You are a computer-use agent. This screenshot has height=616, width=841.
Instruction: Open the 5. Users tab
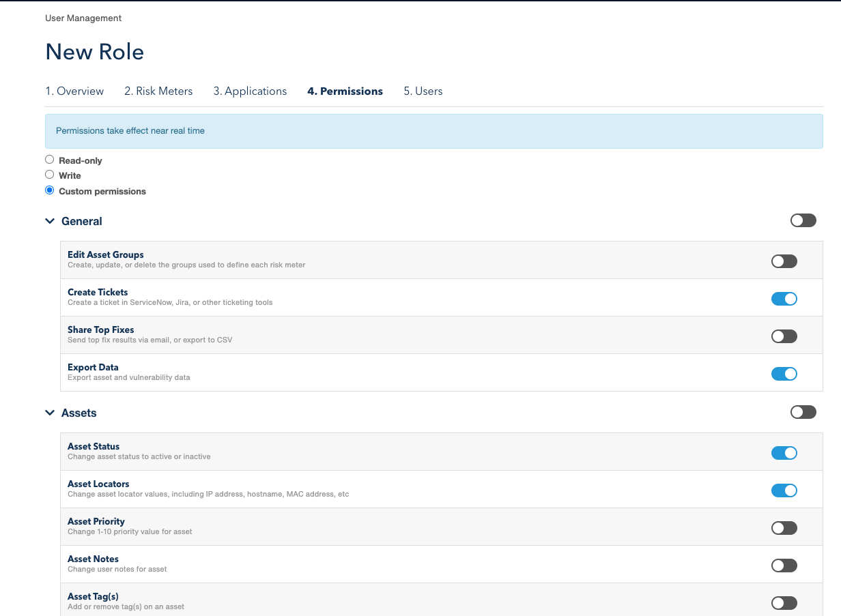423,91
